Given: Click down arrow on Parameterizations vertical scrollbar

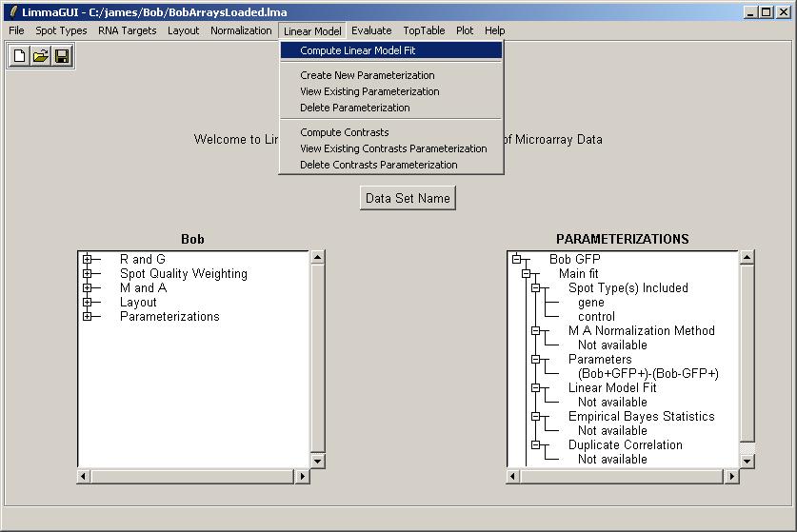Looking at the screenshot, I should (x=747, y=461).
